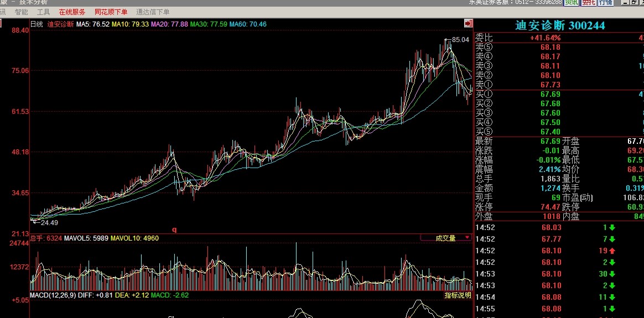
Task: Click the MA20: 77.88 indicator label
Action: coord(169,24)
